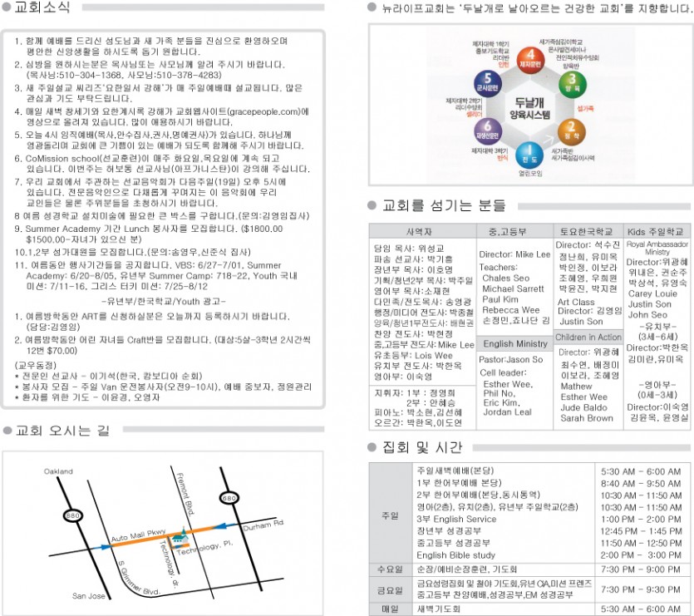694x616 pixels.
Task: Click the Art Class label
Action: (x=576, y=302)
